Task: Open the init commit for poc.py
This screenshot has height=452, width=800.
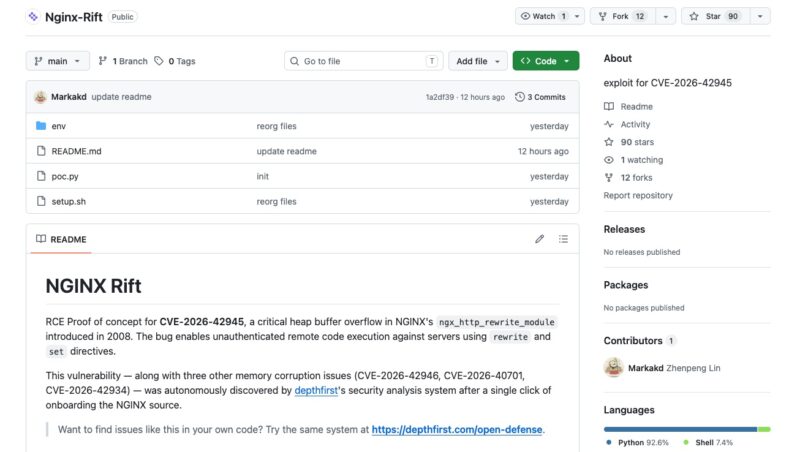Action: [x=262, y=176]
